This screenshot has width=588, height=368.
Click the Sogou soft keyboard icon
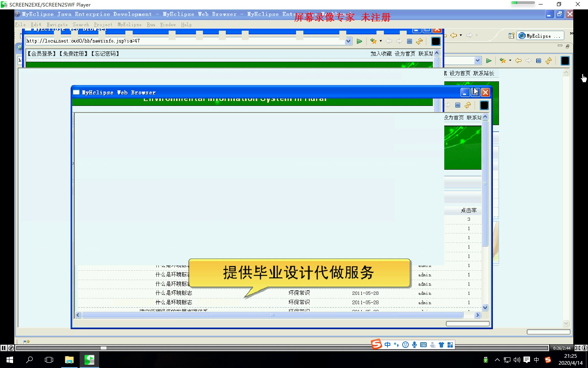click(x=423, y=345)
